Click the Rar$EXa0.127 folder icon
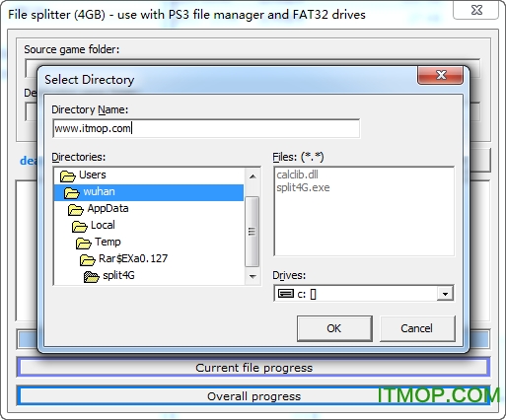 pos(88,260)
